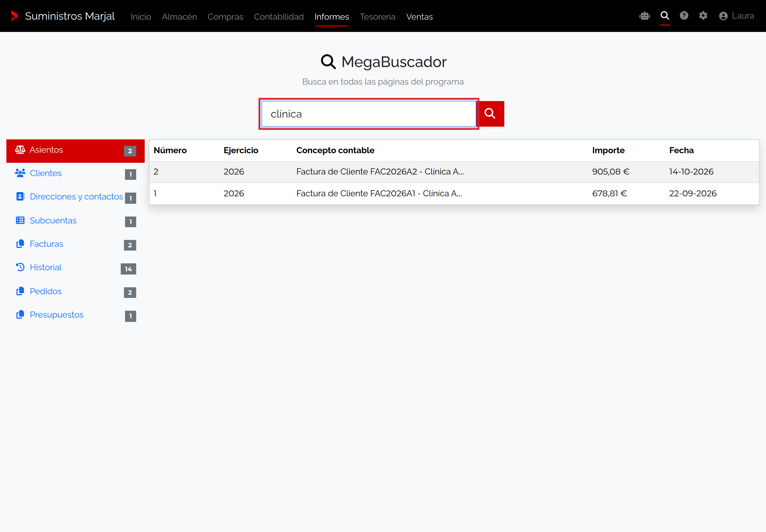The image size is (766, 532).
Task: Click the Concepto contable column header
Action: pyautogui.click(x=335, y=150)
